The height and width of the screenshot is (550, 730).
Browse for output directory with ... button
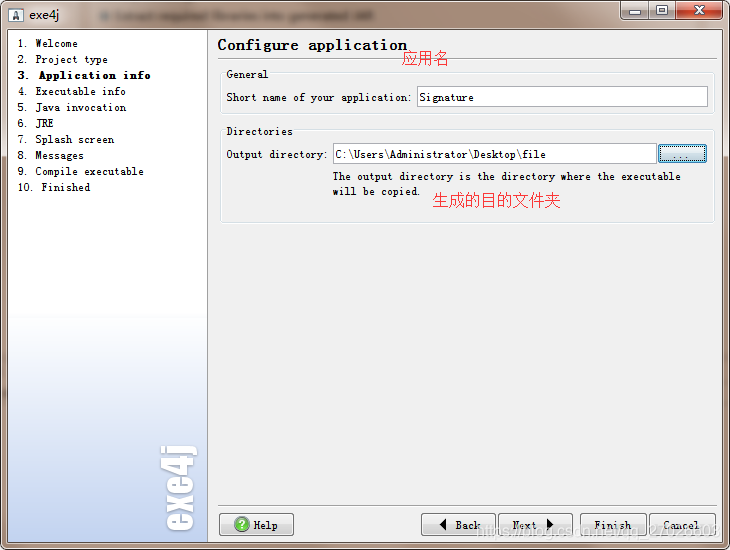(682, 154)
